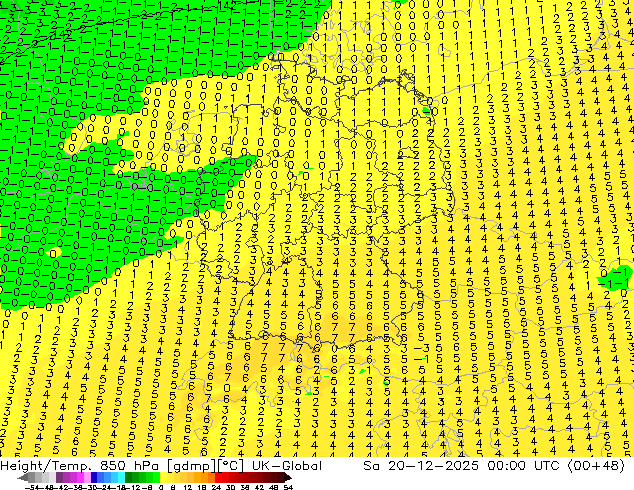Click the 'Height/Temp. 850 hPa' title text
The height and width of the screenshot is (490, 634).
pos(81,466)
